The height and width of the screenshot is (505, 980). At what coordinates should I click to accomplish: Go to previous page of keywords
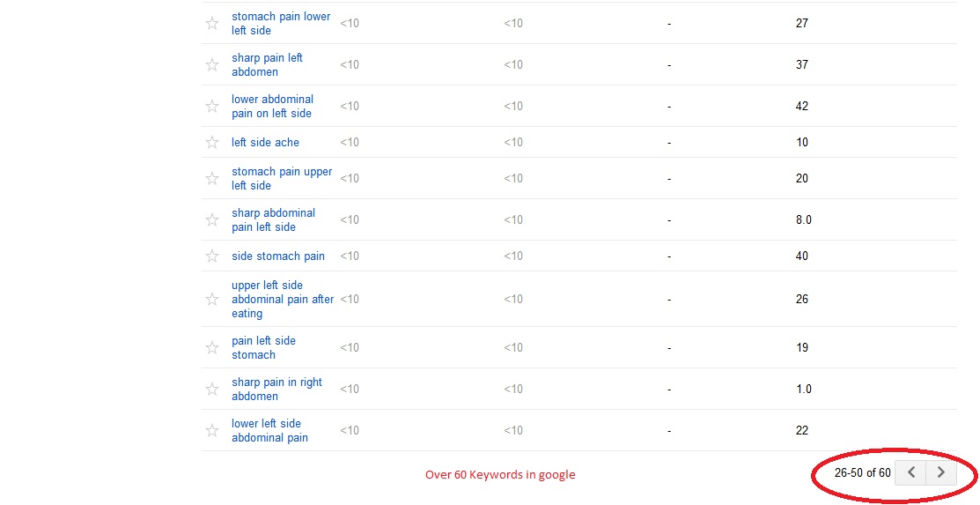point(910,472)
